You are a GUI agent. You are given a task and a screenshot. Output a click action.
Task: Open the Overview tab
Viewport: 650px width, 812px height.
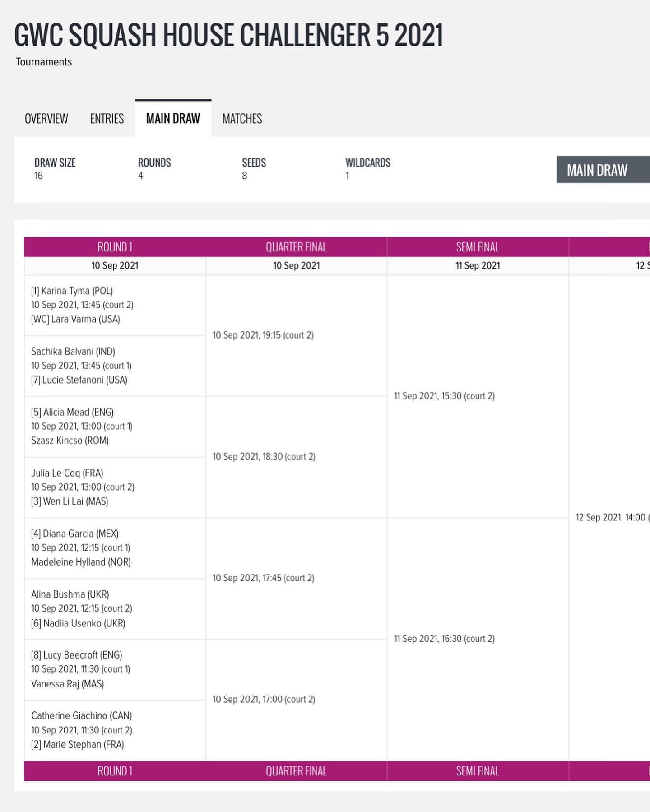(x=46, y=118)
